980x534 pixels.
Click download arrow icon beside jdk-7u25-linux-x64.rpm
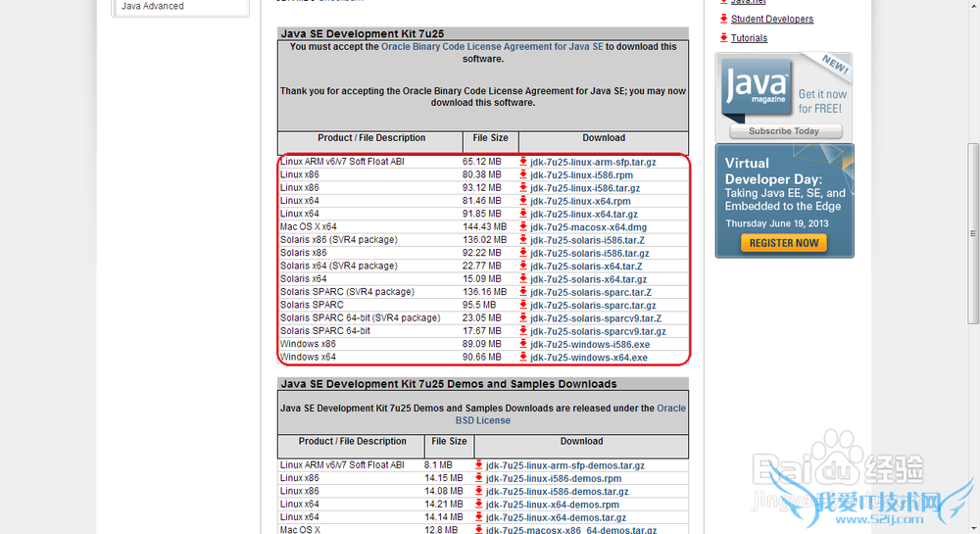(523, 201)
